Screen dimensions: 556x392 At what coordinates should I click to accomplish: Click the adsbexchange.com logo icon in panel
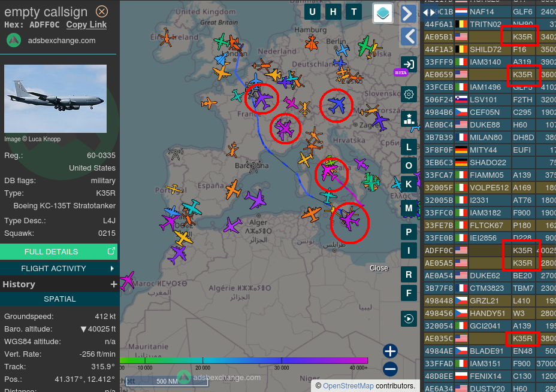point(14,40)
